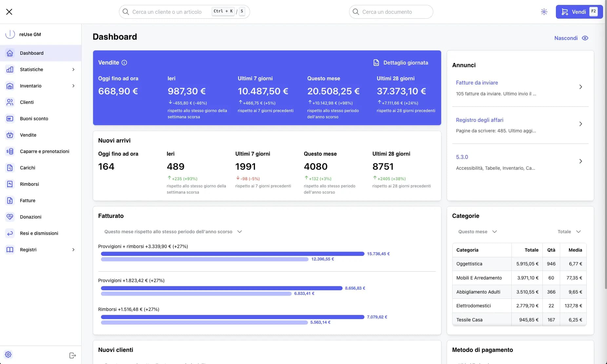Click the 7.079,62 € Rimborsi bar
The image size is (607, 364).
[233, 317]
